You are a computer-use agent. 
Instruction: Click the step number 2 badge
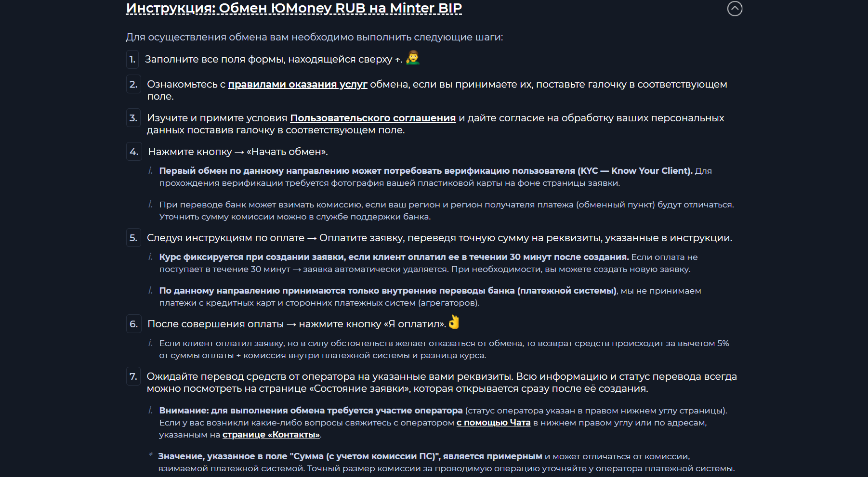(133, 84)
